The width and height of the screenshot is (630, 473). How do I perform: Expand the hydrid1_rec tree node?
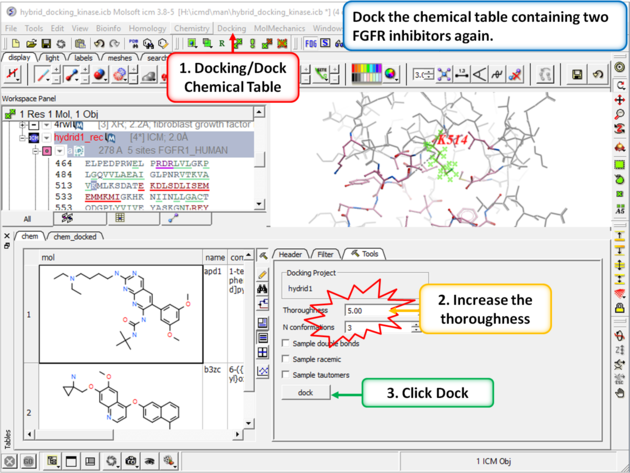pyautogui.click(x=21, y=138)
